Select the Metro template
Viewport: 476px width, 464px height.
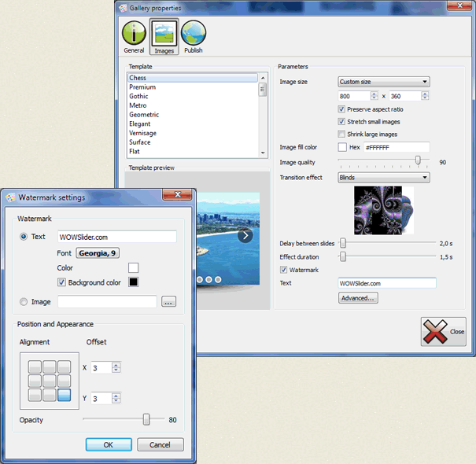point(193,105)
